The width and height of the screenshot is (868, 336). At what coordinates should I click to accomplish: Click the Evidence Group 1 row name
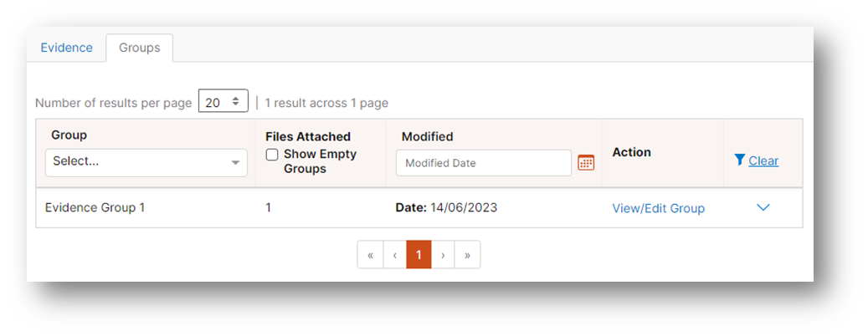pos(95,208)
